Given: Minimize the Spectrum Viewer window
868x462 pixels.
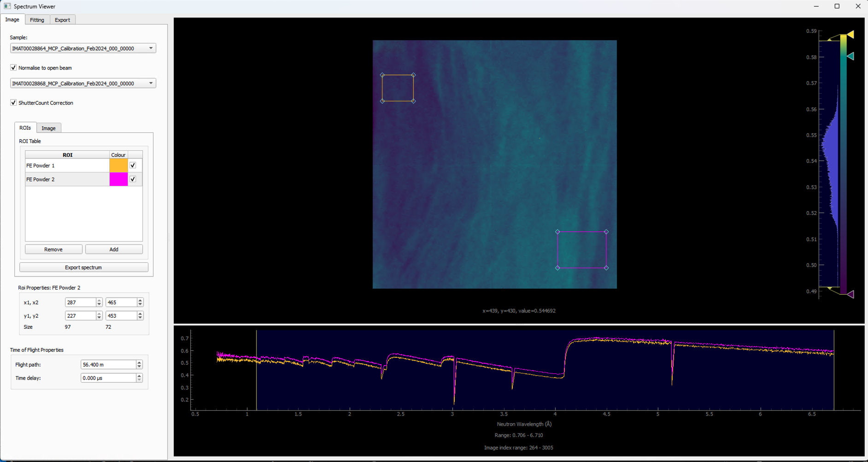Looking at the screenshot, I should 816,6.
